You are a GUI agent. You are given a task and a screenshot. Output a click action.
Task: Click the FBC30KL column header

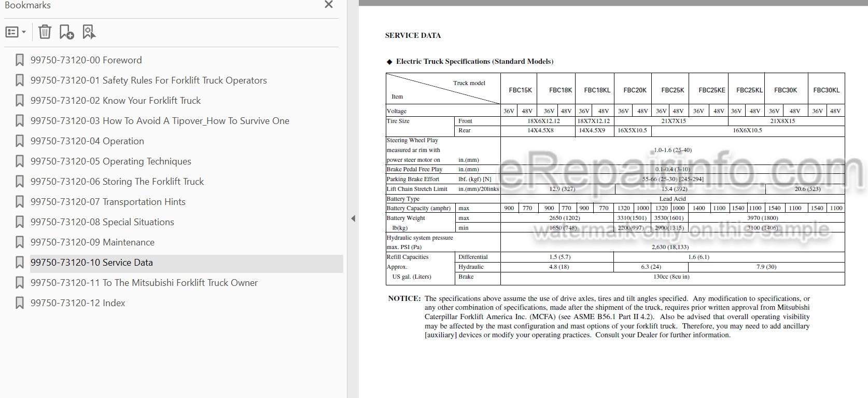pyautogui.click(x=826, y=90)
